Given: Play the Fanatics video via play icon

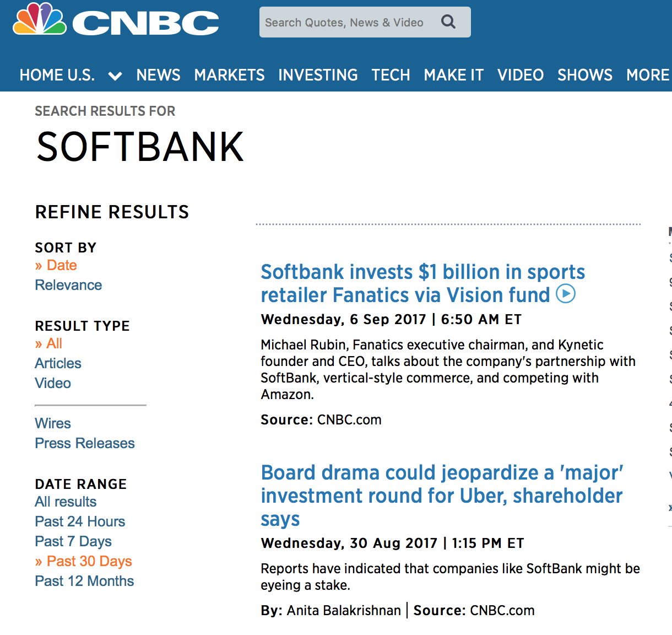Looking at the screenshot, I should coord(566,294).
